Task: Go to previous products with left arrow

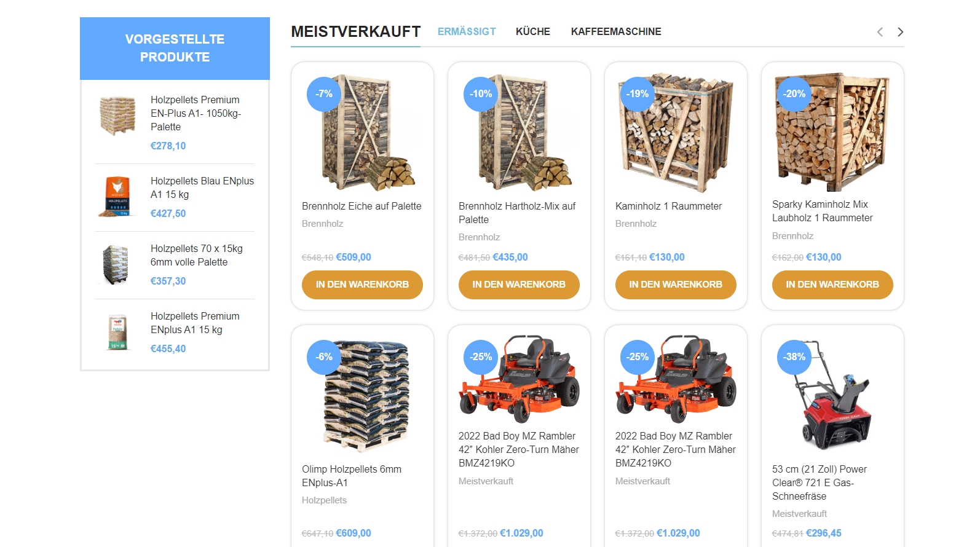Action: pos(880,32)
